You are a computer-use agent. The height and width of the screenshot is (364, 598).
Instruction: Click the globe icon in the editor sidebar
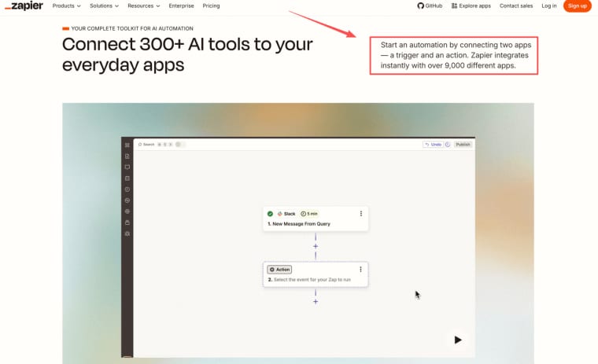(x=127, y=211)
